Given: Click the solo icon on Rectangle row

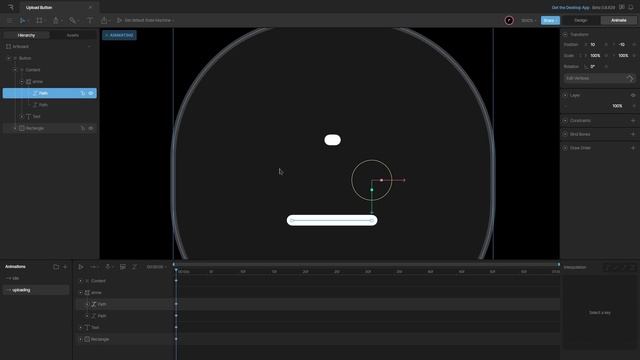Looking at the screenshot, I should click(x=83, y=128).
